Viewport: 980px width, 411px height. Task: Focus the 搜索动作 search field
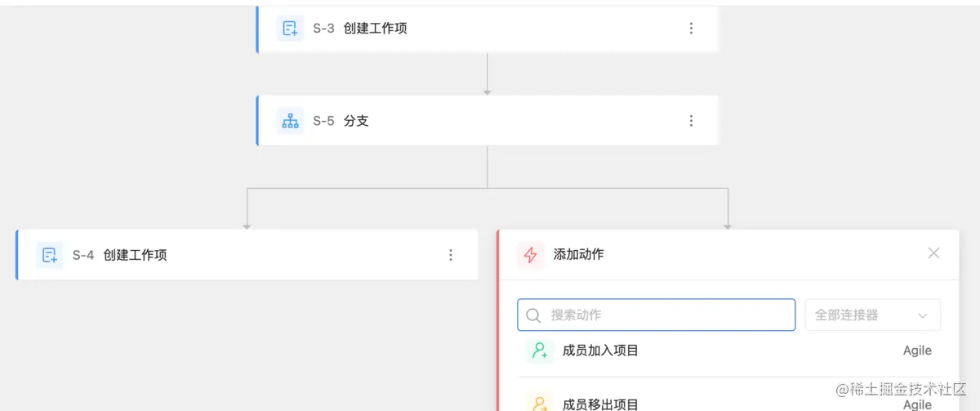[x=656, y=315]
